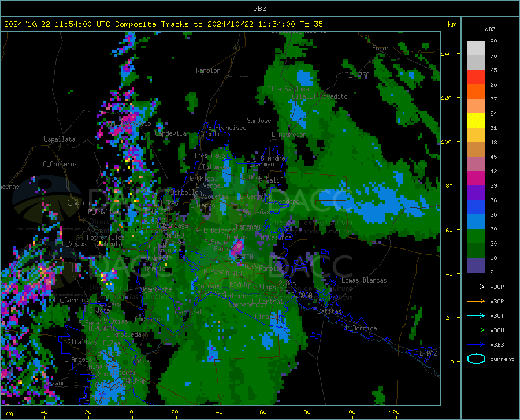The height and width of the screenshot is (420, 520).
Task: Click the 'Tz 35' text in the header
Action: pyautogui.click(x=311, y=24)
